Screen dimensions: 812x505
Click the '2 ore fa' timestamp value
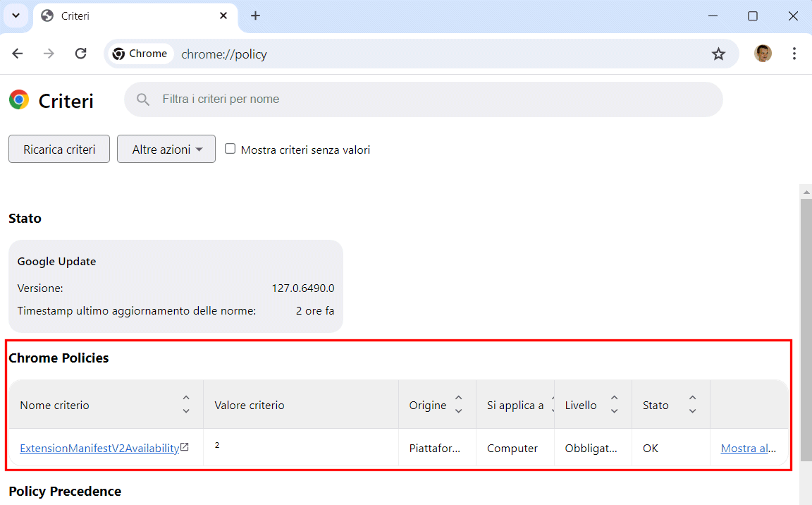(315, 311)
